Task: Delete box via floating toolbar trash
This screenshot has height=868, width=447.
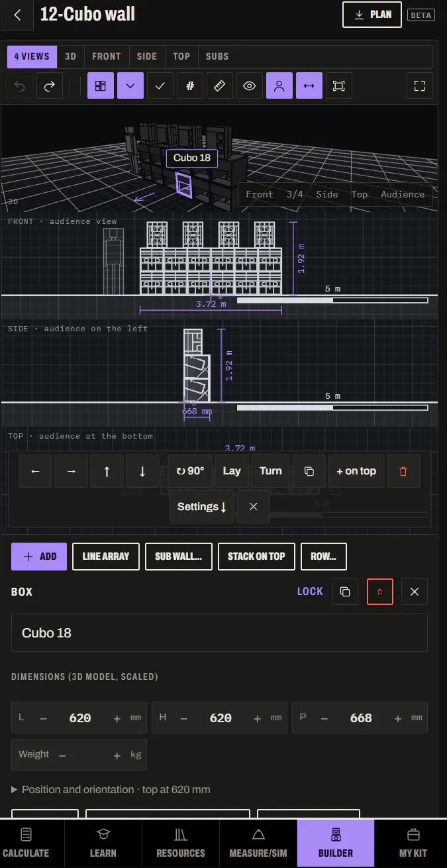Action: click(x=403, y=471)
